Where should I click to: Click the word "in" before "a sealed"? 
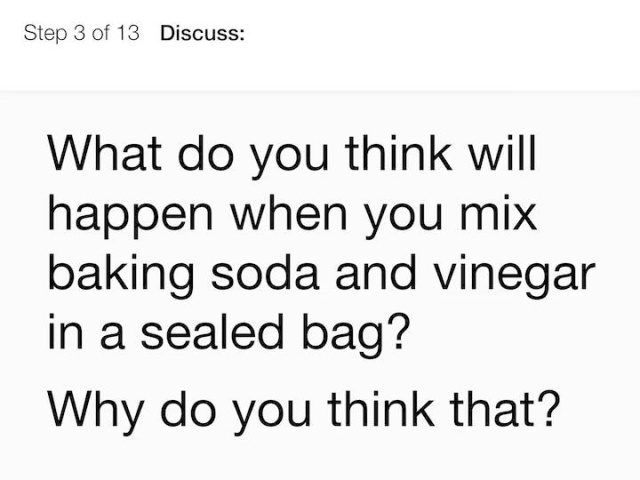click(63, 330)
